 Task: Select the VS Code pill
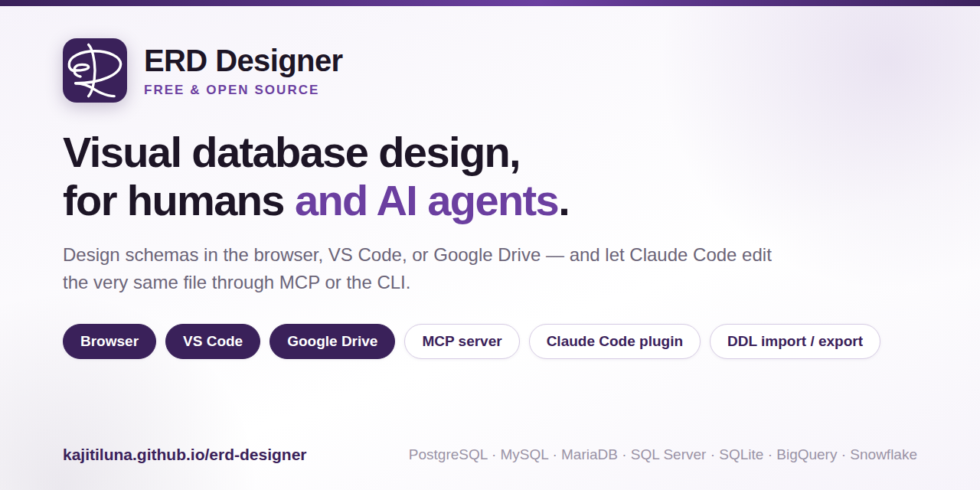213,341
